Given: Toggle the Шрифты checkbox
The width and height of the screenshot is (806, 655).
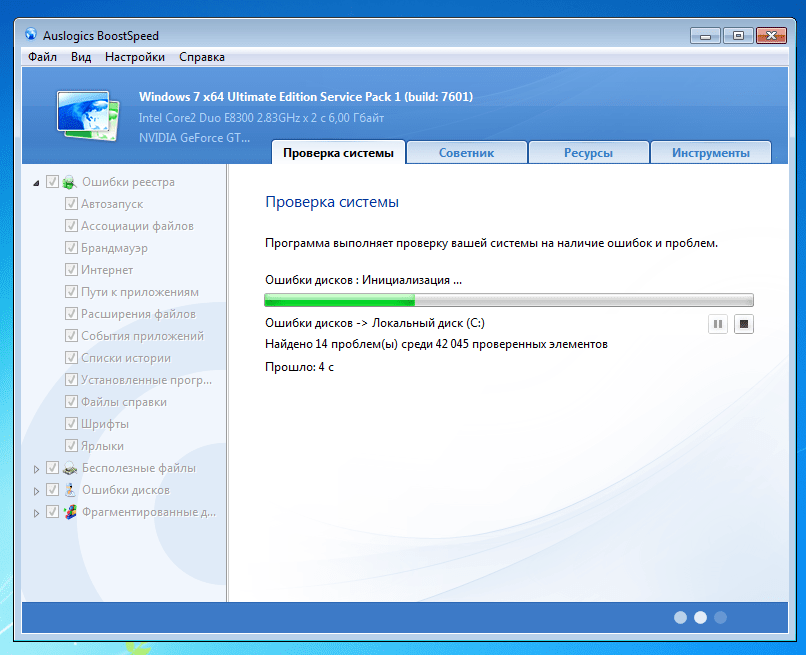Looking at the screenshot, I should pos(71,424).
